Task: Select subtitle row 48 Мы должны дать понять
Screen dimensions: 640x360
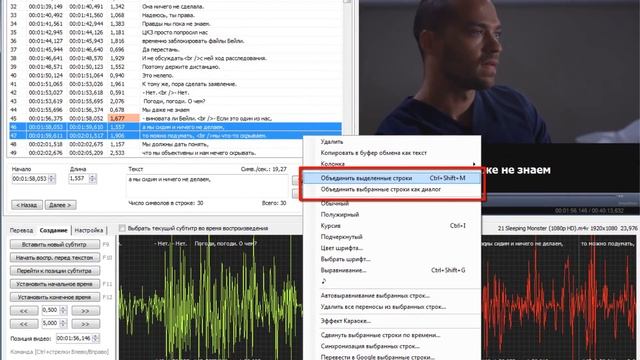Action: click(176, 144)
